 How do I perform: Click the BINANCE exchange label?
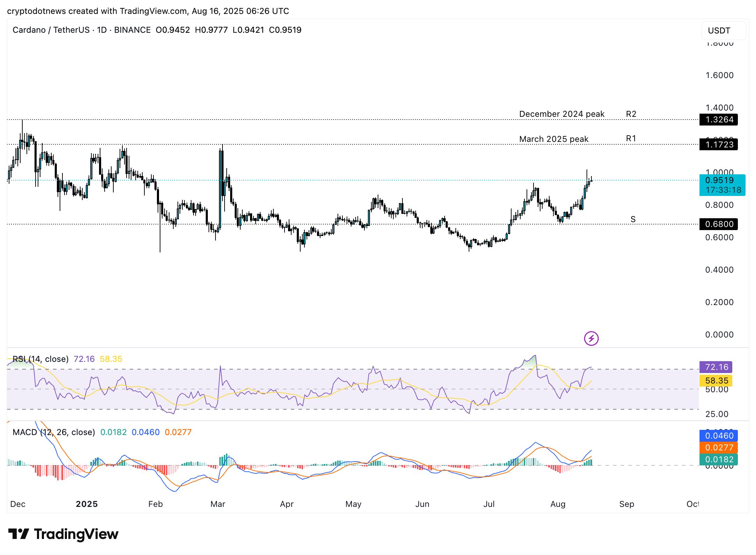click(x=131, y=30)
